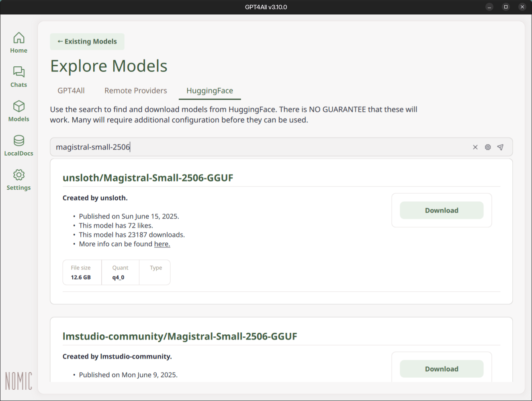This screenshot has width=532, height=401.
Task: Go back to Existing Models
Action: coord(87,42)
